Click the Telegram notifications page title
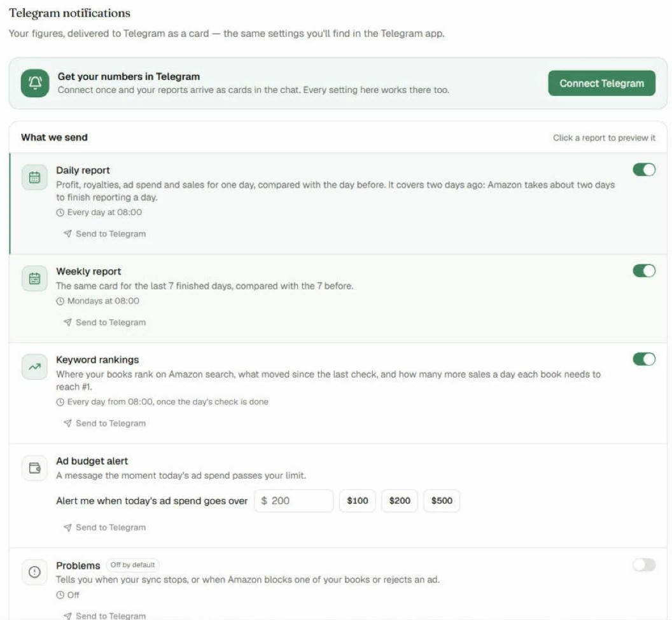Screen dimensions: 672x620 69,13
